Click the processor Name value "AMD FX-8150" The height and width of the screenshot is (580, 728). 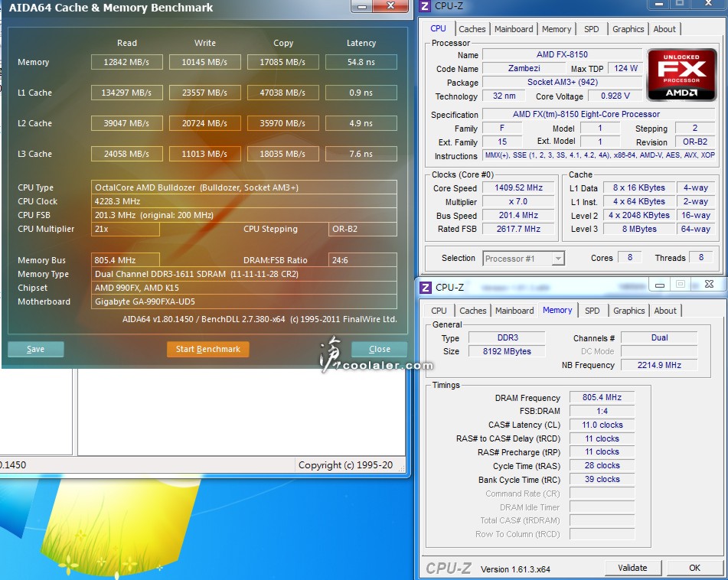(x=562, y=55)
